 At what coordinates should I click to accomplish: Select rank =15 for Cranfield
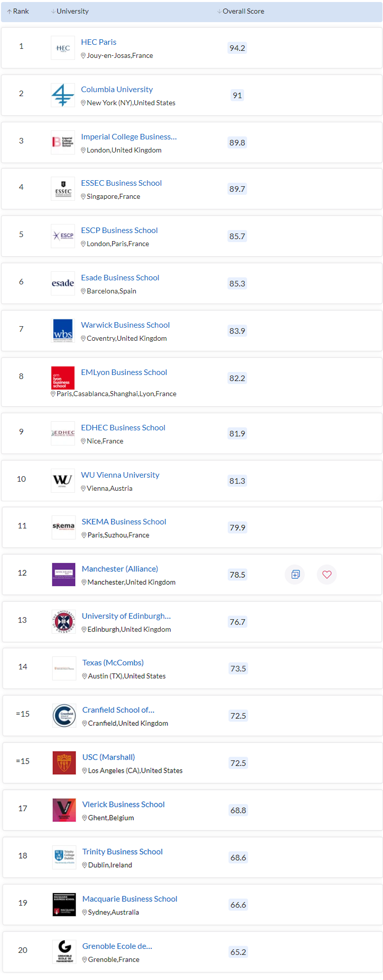pyautogui.click(x=23, y=714)
